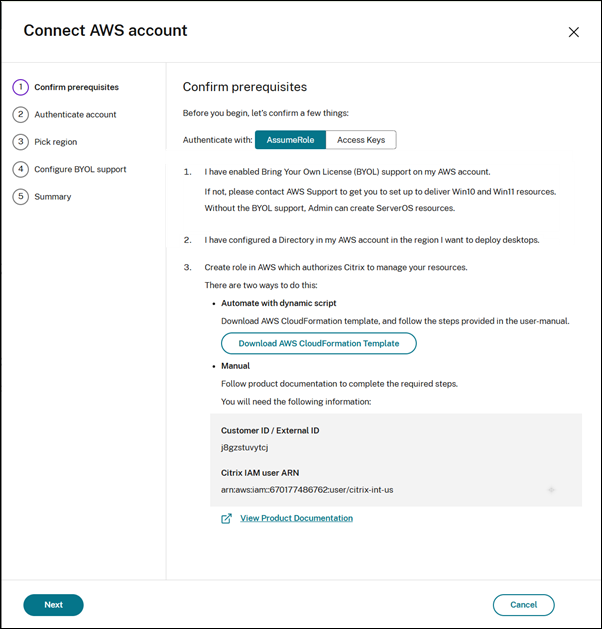Open the View Product Documentation link
This screenshot has width=602, height=629.
296,518
